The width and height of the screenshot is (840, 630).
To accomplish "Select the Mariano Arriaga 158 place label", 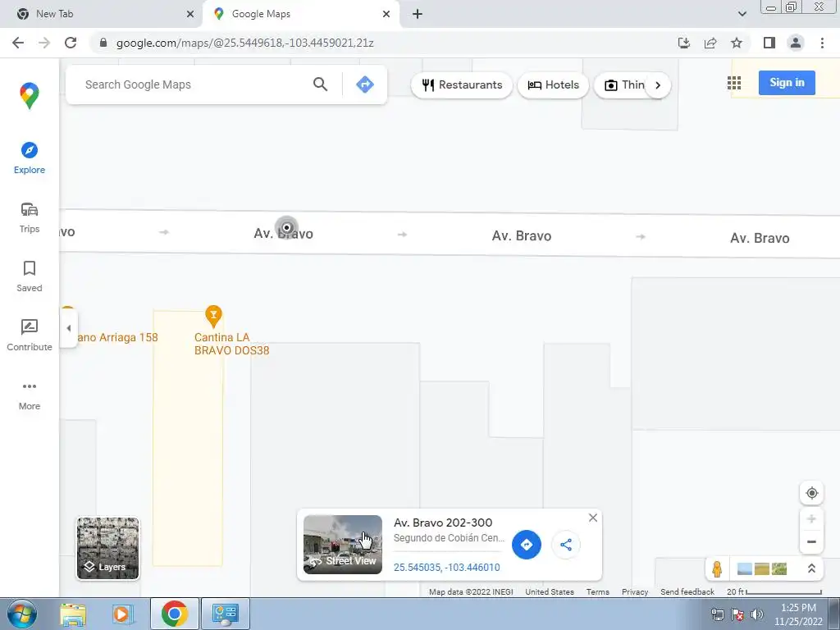I will (x=118, y=337).
